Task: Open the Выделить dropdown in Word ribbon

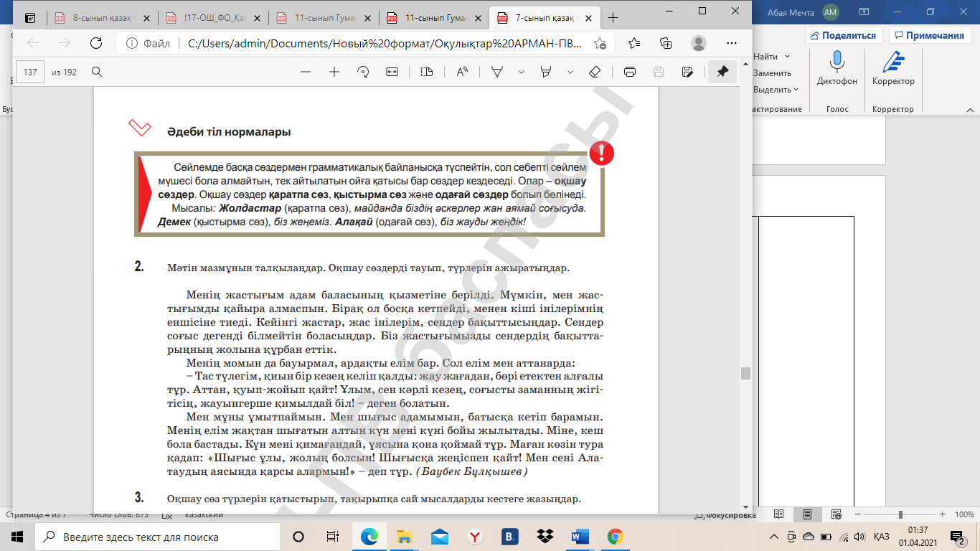Action: (776, 90)
